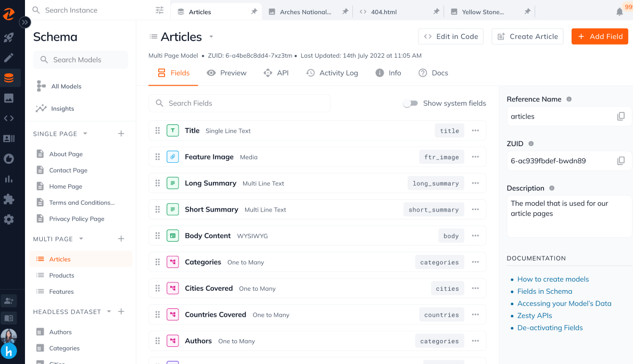
Task: Switch to the Activity Log tab
Action: coord(332,73)
